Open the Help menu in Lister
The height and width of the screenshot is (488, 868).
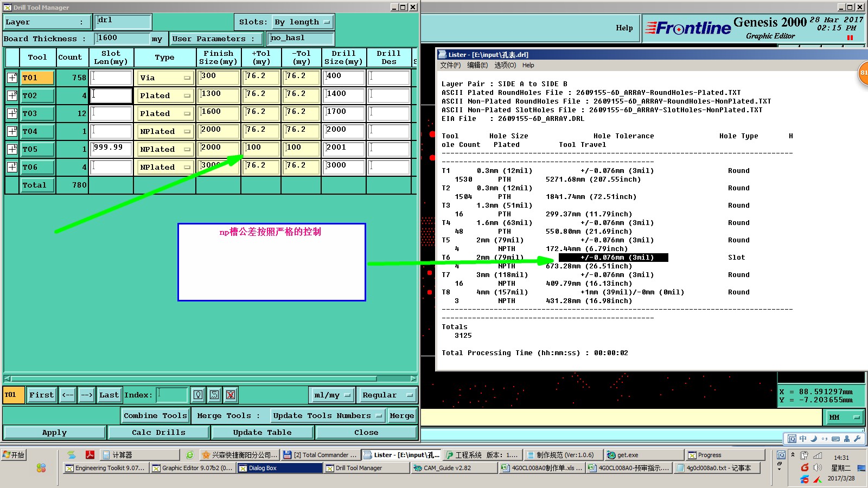528,65
